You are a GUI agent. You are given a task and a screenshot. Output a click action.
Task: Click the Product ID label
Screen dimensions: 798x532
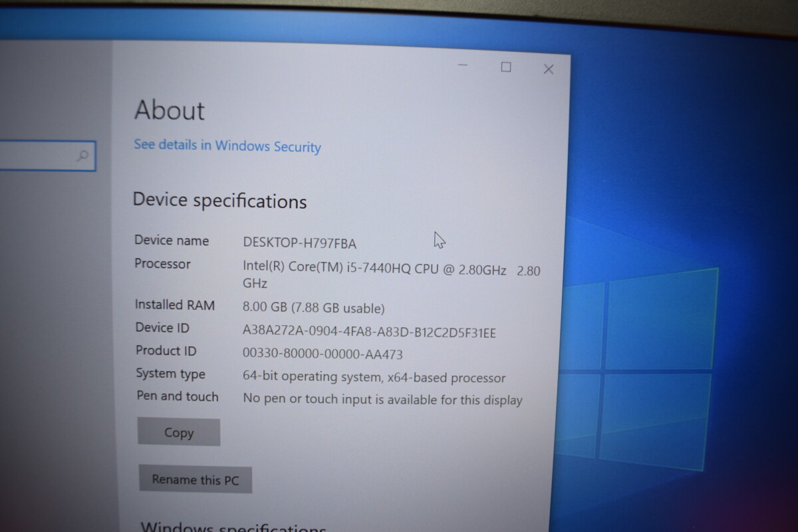tap(166, 350)
